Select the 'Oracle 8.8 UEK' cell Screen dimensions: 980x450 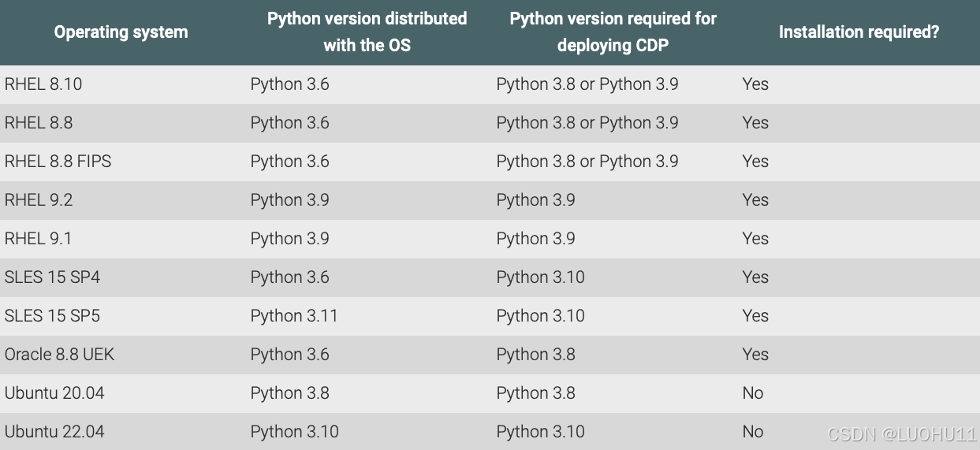(x=60, y=355)
